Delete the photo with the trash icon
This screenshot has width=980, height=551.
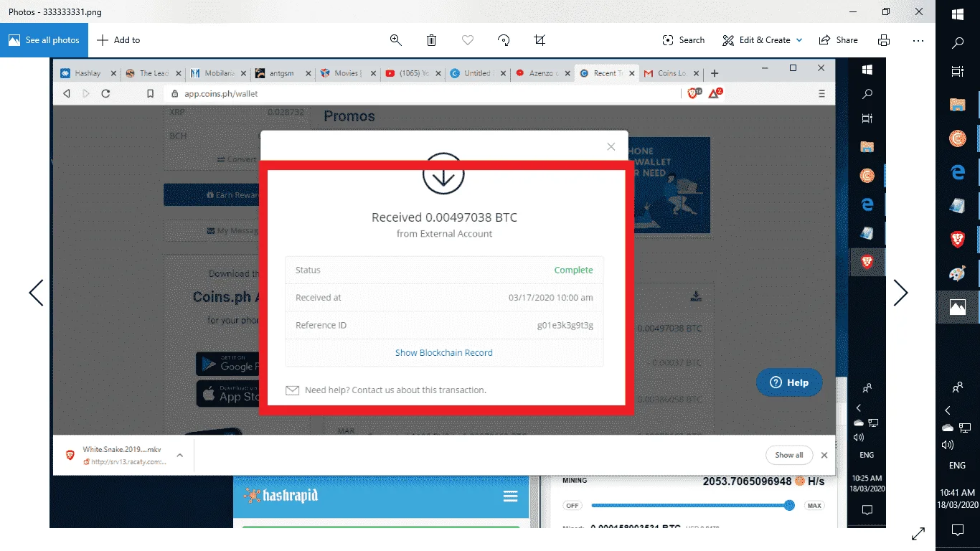[432, 40]
